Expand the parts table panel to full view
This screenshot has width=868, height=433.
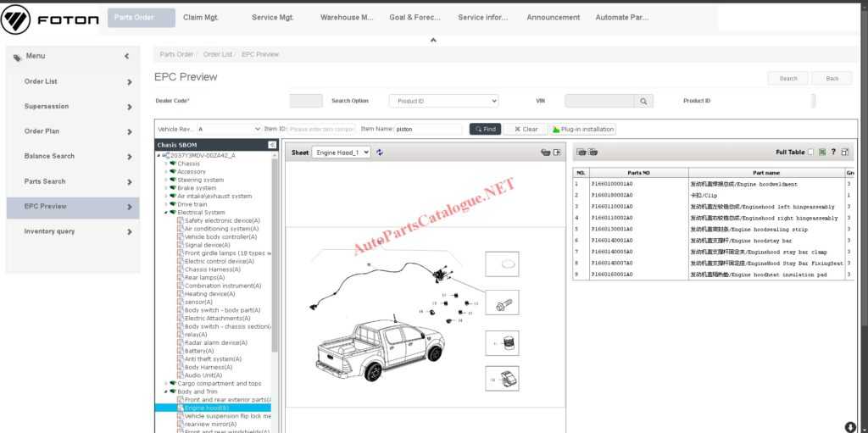844,153
